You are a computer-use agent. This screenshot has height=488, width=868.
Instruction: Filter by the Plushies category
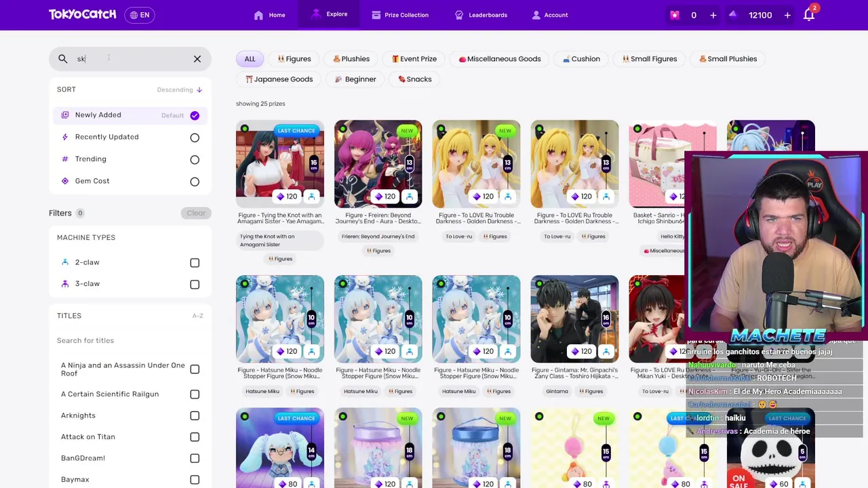pyautogui.click(x=351, y=59)
